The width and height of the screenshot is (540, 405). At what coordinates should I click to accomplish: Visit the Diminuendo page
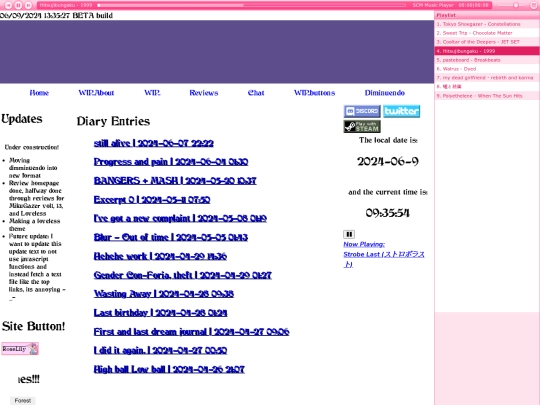tap(385, 93)
